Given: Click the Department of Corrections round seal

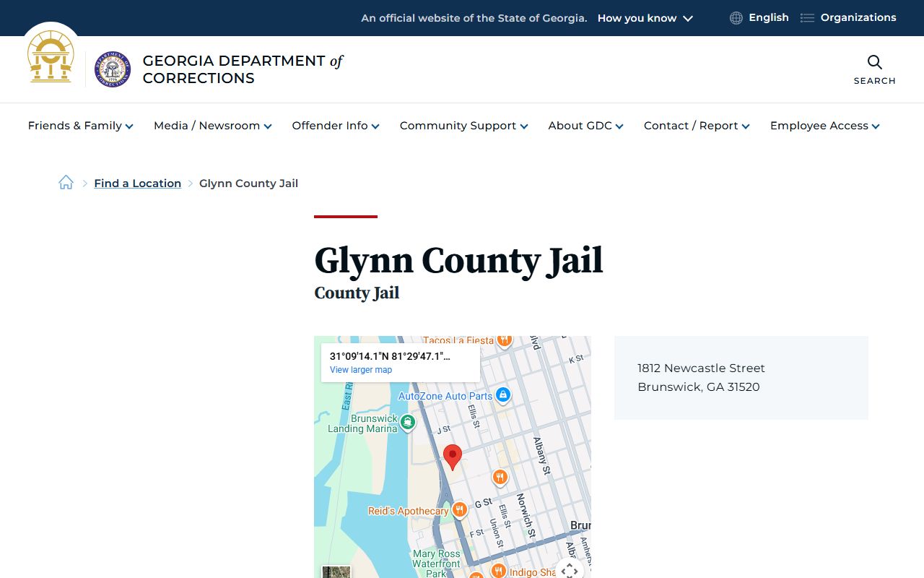Looking at the screenshot, I should [113, 69].
